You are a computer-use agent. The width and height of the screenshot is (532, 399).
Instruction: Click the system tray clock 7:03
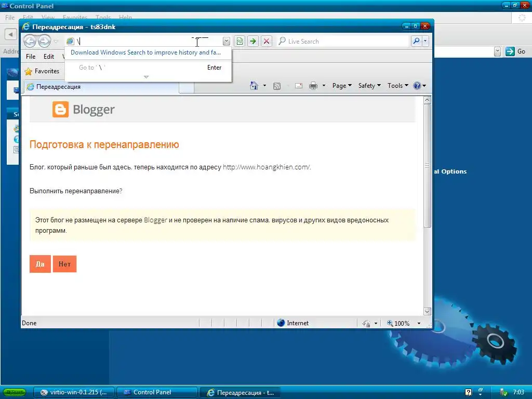(518, 392)
